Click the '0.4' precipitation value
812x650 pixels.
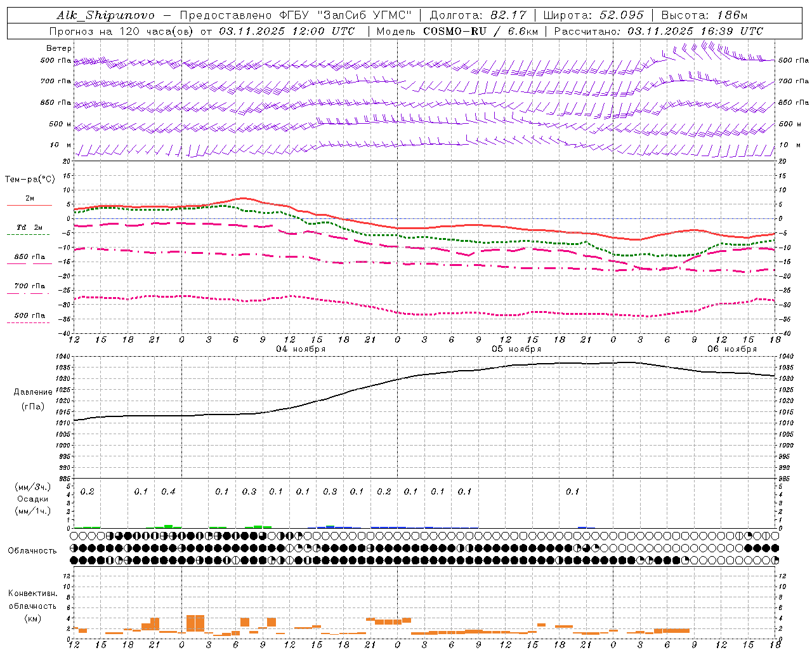click(168, 491)
